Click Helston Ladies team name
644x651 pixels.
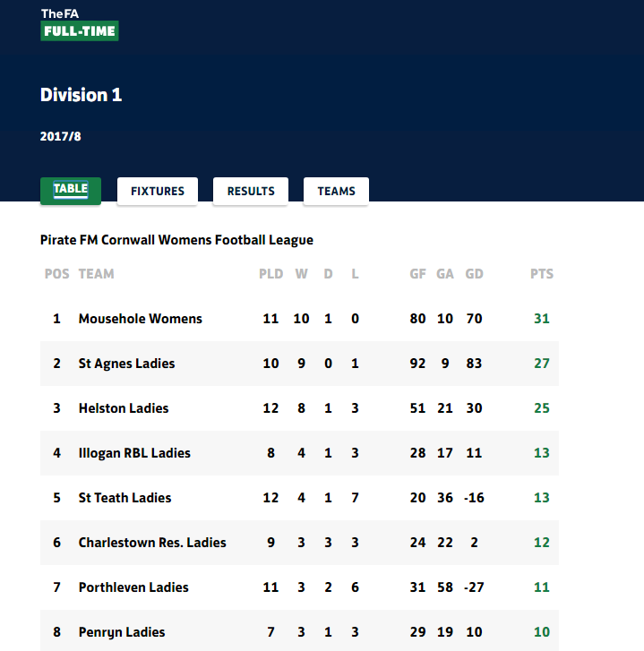(x=124, y=408)
